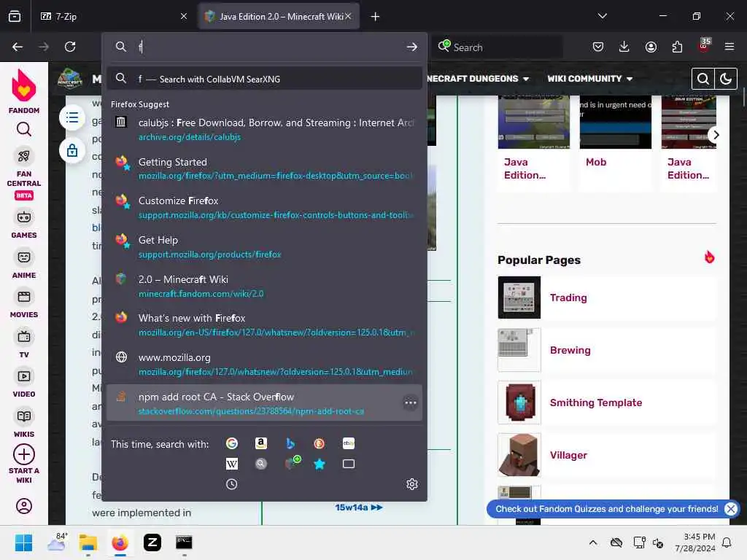Screen dimensions: 747x560
Task: Toggle dark mode moon icon
Action: click(x=726, y=79)
